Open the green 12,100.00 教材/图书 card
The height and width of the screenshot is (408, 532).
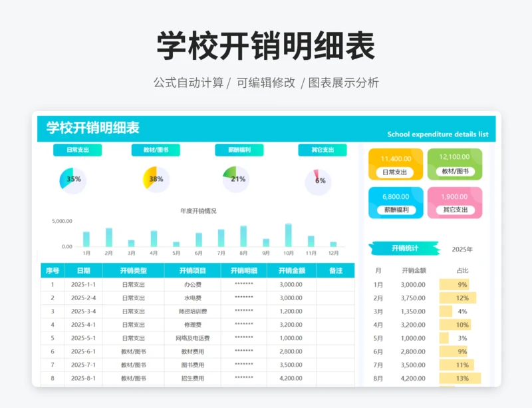(455, 164)
